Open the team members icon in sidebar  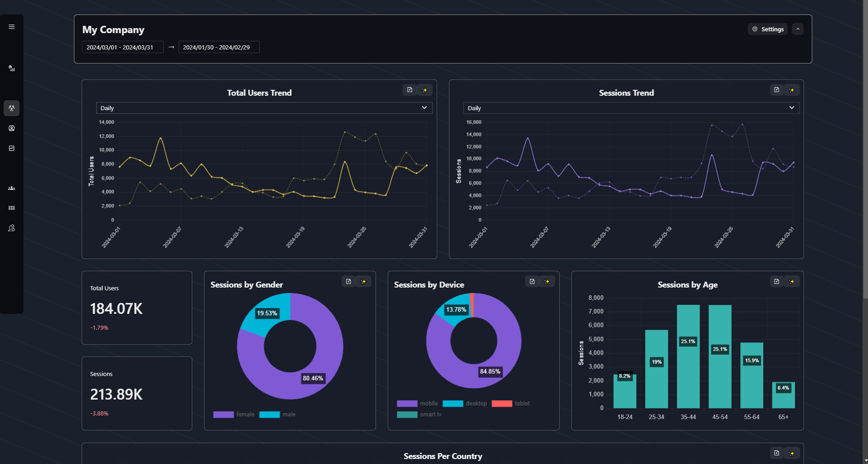pos(12,188)
